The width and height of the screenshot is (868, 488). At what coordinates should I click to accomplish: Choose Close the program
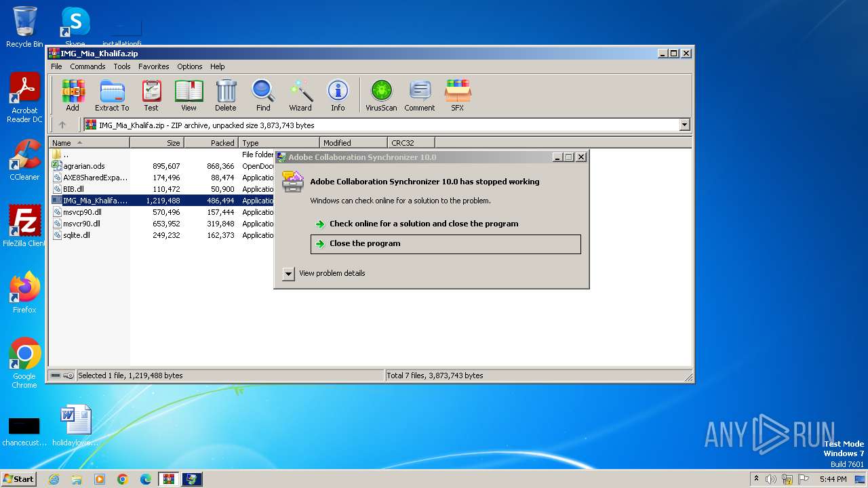(446, 244)
